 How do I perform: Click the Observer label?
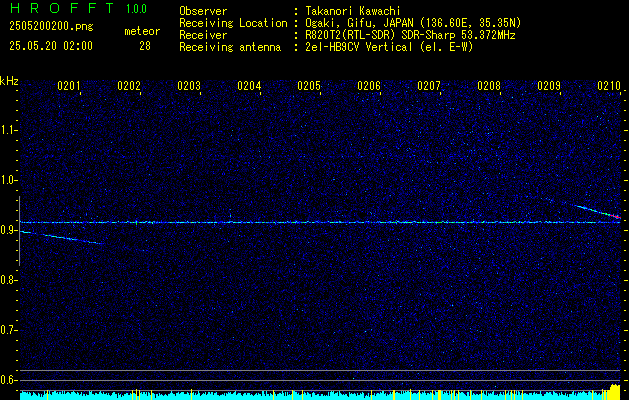point(203,11)
